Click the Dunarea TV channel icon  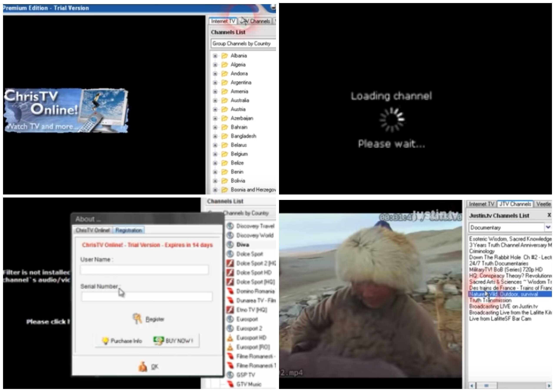tap(230, 300)
